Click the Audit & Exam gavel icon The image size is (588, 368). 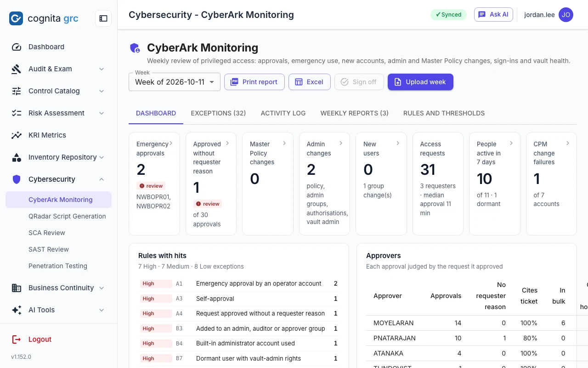click(x=17, y=69)
